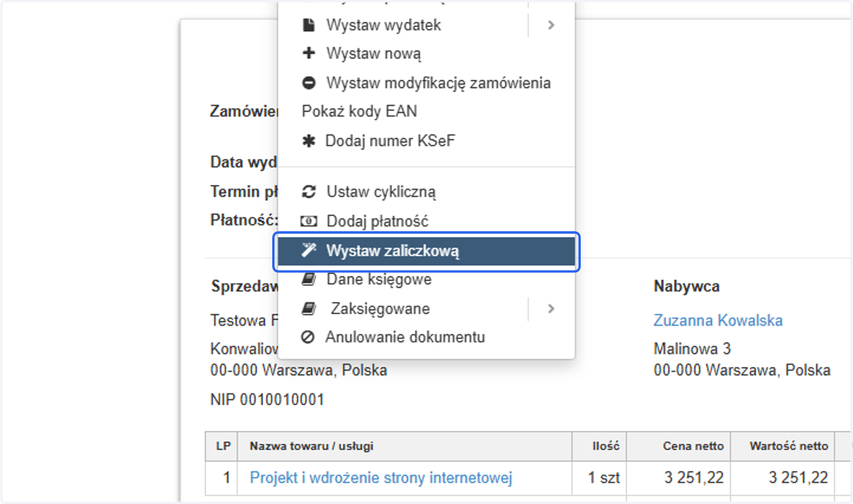Viewport: 853px width, 504px height.
Task: Click the book icon beside Dane księgowe
Action: [x=309, y=280]
